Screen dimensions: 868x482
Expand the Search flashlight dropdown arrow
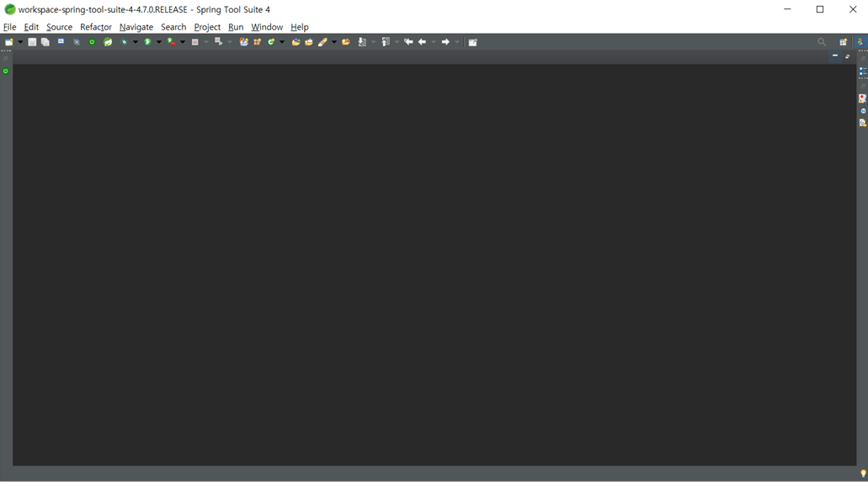[x=333, y=42]
